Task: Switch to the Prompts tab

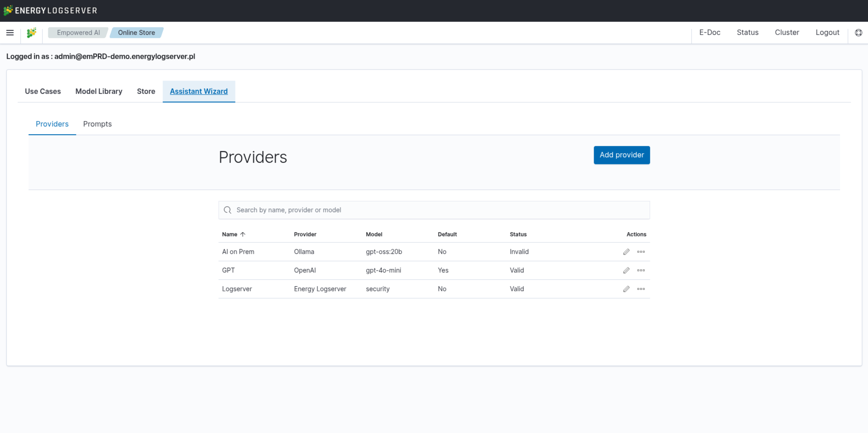Action: (97, 124)
